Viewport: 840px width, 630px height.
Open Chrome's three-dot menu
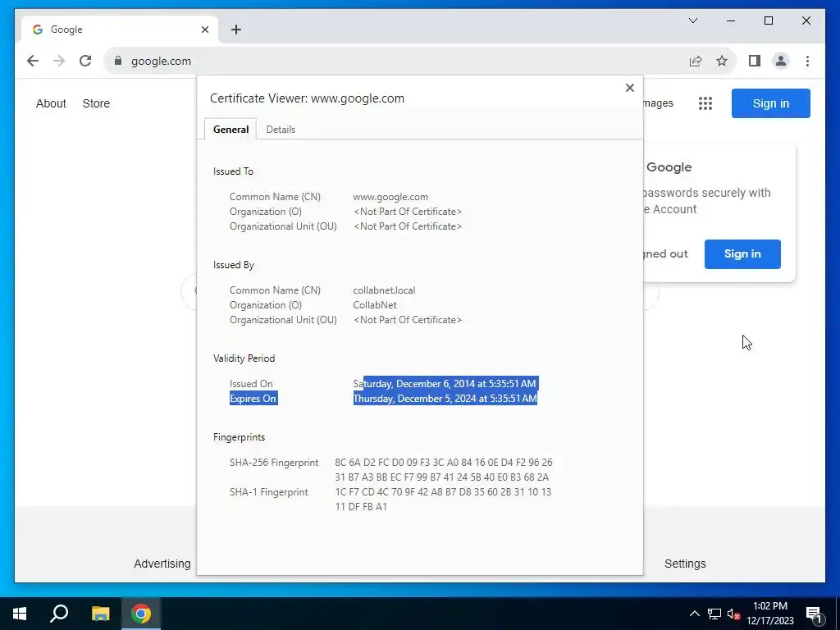pos(807,61)
